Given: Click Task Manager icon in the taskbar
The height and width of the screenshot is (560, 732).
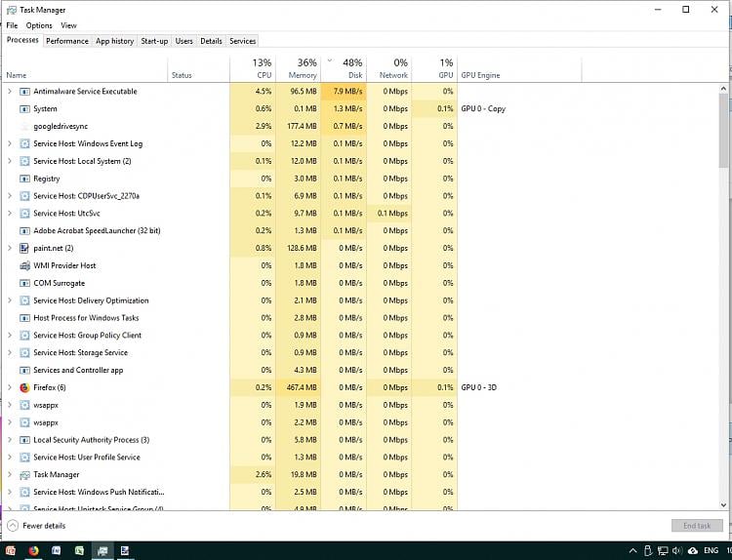Looking at the screenshot, I should [102, 551].
